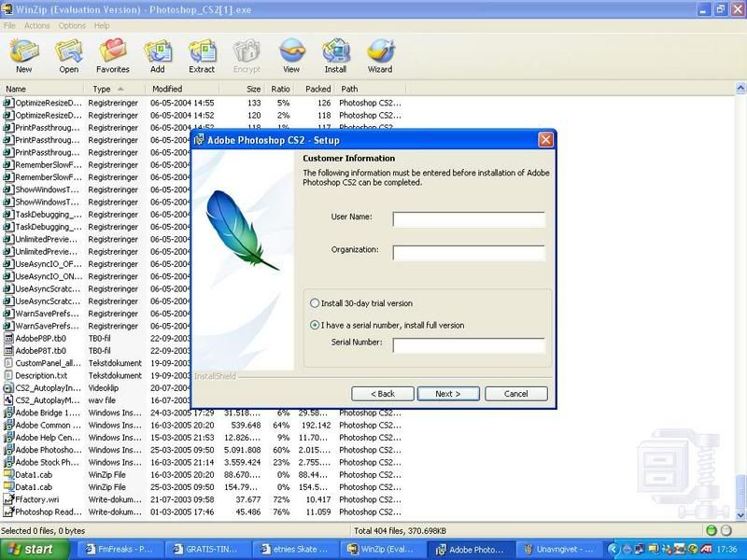
Task: Switch to the FmFreaks taskbar window
Action: pyautogui.click(x=120, y=550)
